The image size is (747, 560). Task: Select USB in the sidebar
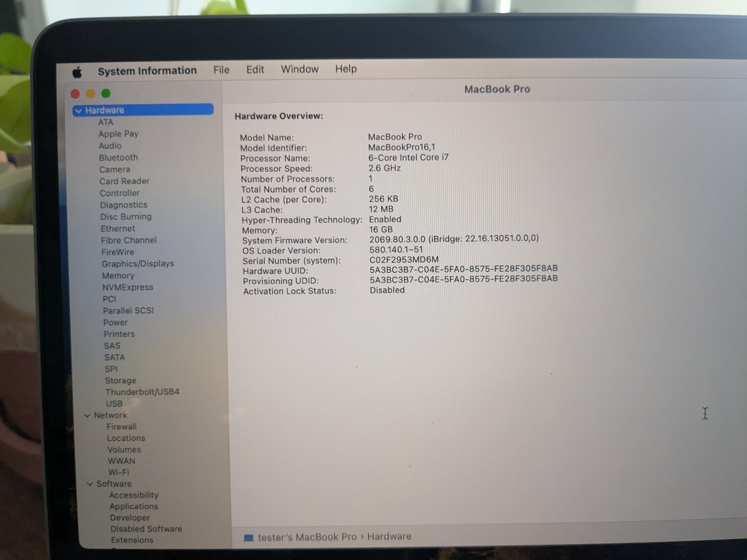point(114,404)
